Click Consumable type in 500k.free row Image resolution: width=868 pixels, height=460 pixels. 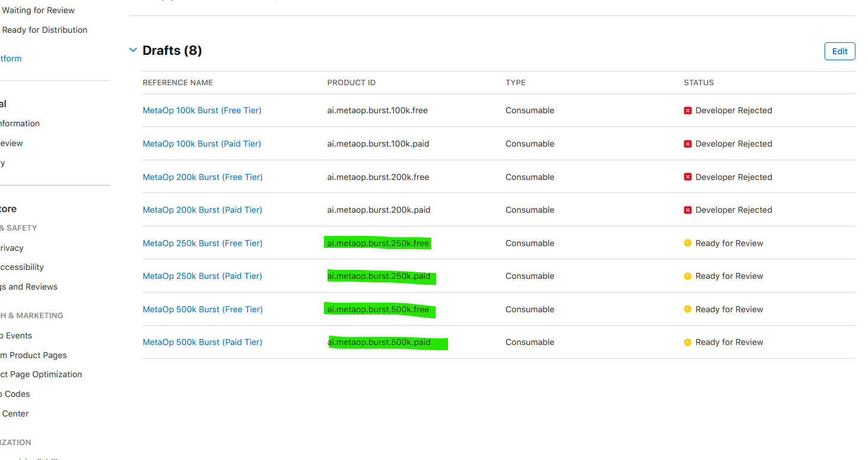(x=530, y=309)
